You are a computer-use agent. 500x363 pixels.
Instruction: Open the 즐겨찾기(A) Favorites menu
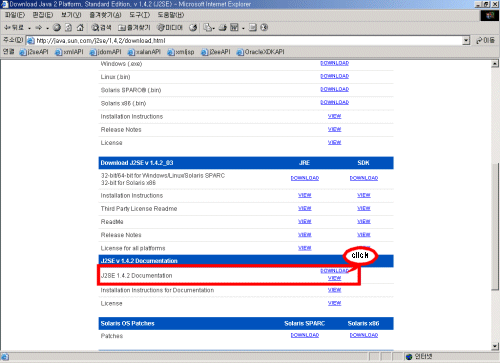click(105, 15)
